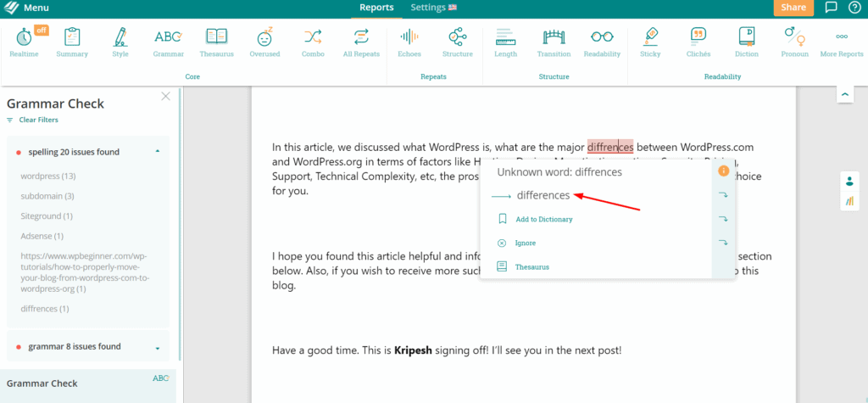This screenshot has width=868, height=403.
Task: Run the Pronoun report
Action: tap(794, 41)
